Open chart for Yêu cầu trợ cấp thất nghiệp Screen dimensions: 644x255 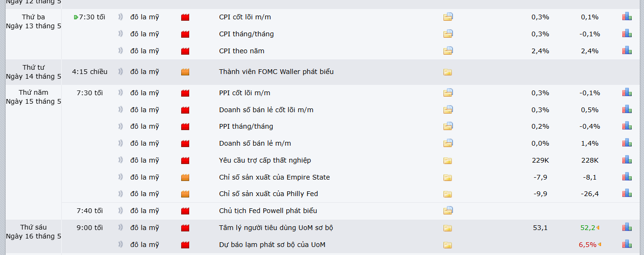[x=627, y=160]
